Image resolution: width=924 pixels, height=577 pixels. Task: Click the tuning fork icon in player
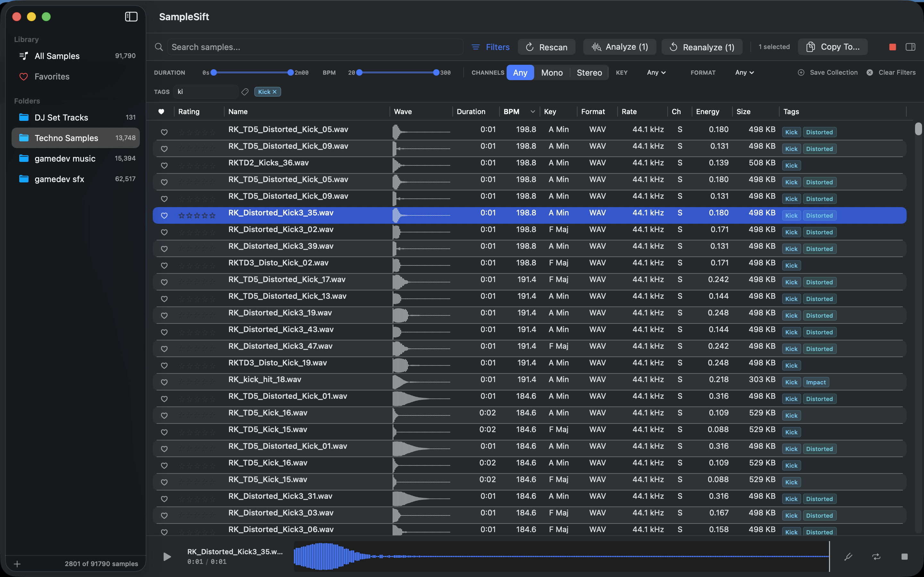(x=848, y=556)
